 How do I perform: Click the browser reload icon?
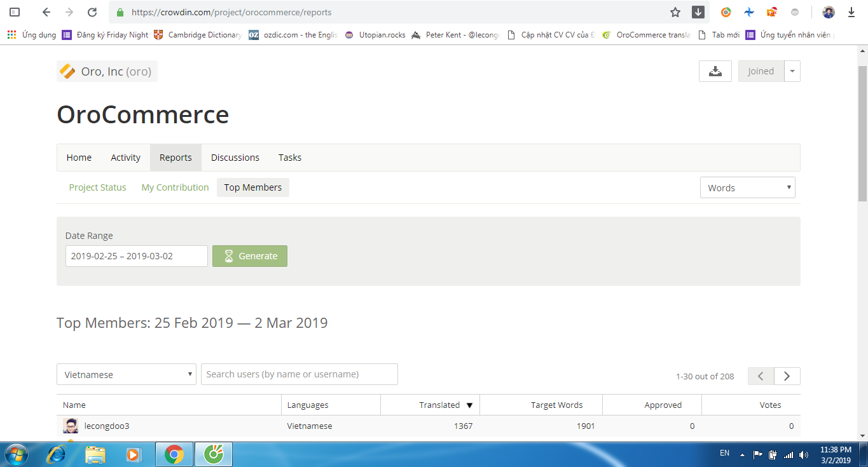click(92, 12)
